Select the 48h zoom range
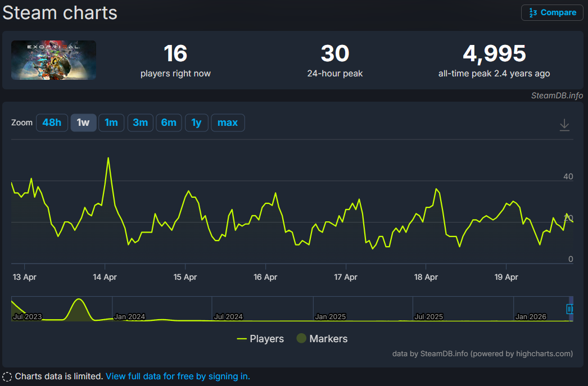Screen dimensions: 588x386 point(52,122)
